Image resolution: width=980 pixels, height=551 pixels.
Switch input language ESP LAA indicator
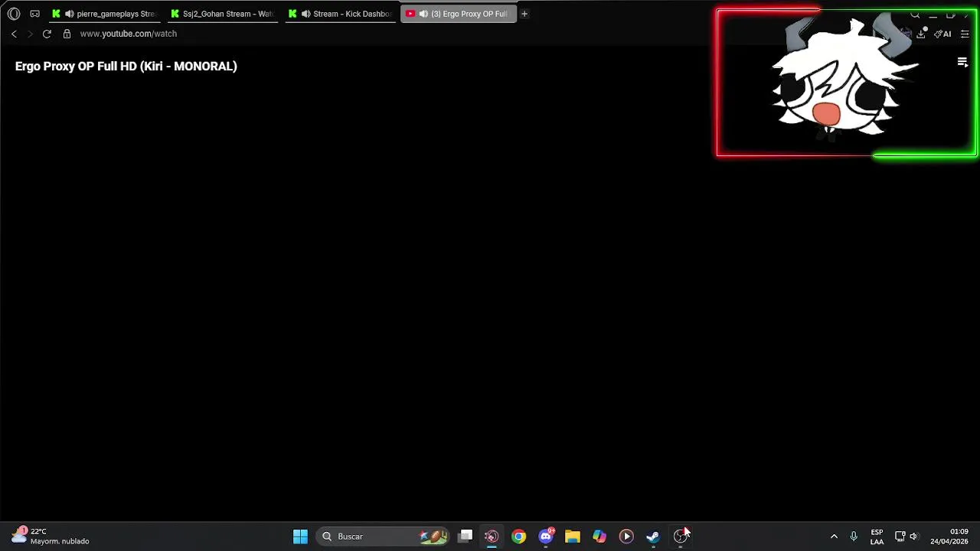click(877, 536)
